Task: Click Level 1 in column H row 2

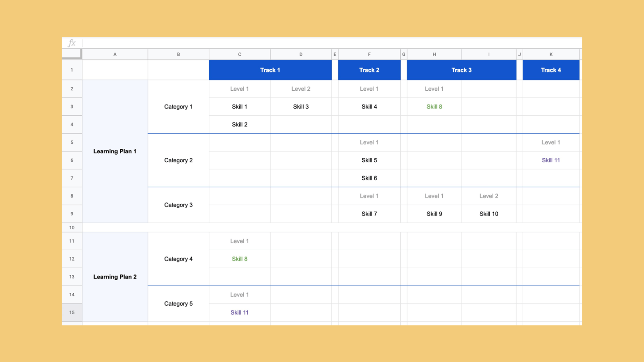Action: (434, 89)
